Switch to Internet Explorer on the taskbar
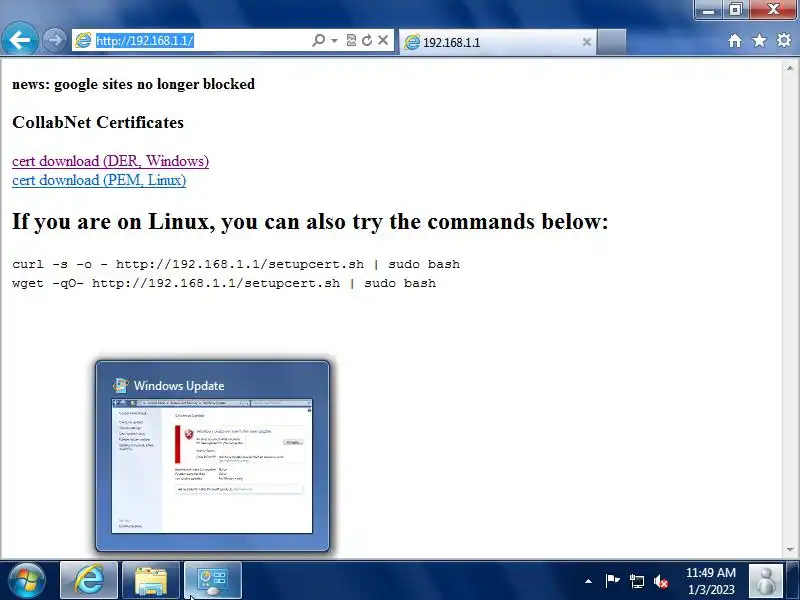Viewport: 800px width, 600px height. [89, 581]
